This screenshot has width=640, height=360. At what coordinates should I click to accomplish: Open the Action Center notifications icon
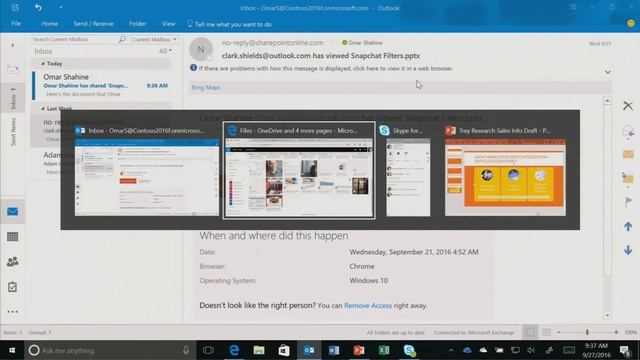pyautogui.click(x=625, y=350)
